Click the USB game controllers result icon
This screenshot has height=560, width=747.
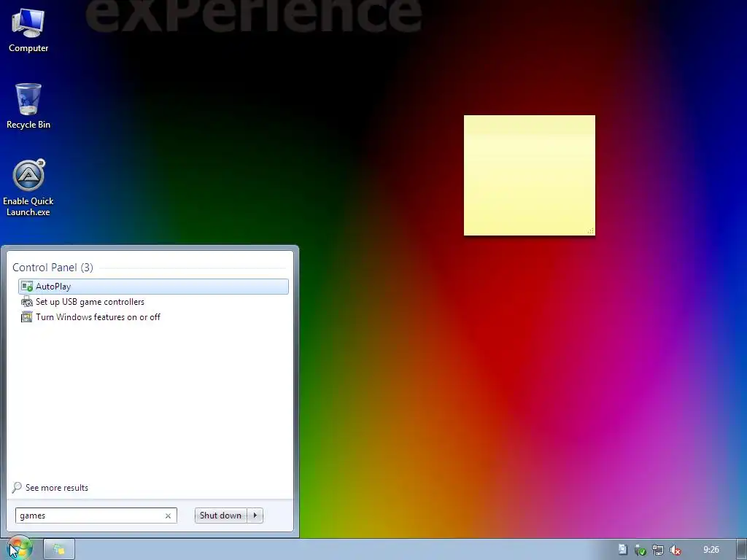tap(27, 302)
